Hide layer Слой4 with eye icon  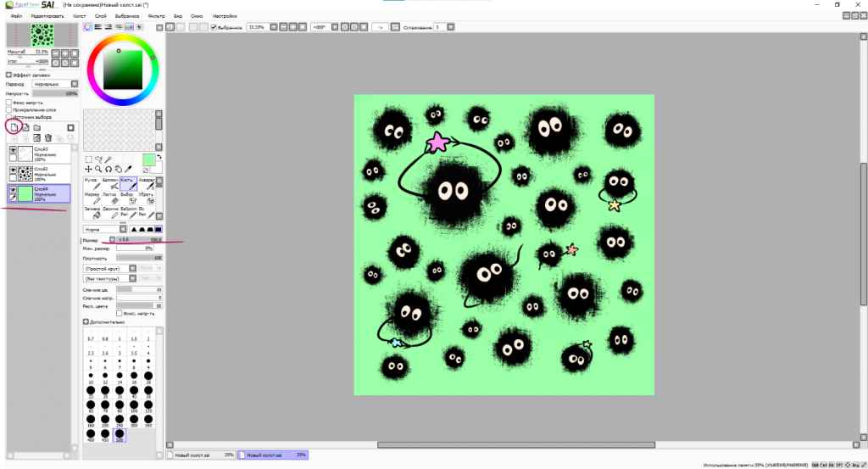click(x=13, y=189)
